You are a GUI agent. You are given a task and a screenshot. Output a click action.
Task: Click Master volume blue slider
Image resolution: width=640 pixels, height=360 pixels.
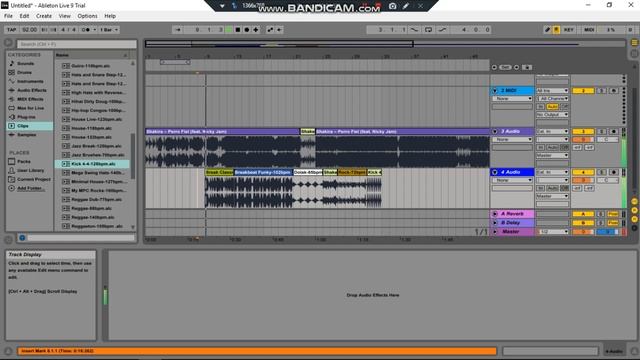click(x=607, y=232)
